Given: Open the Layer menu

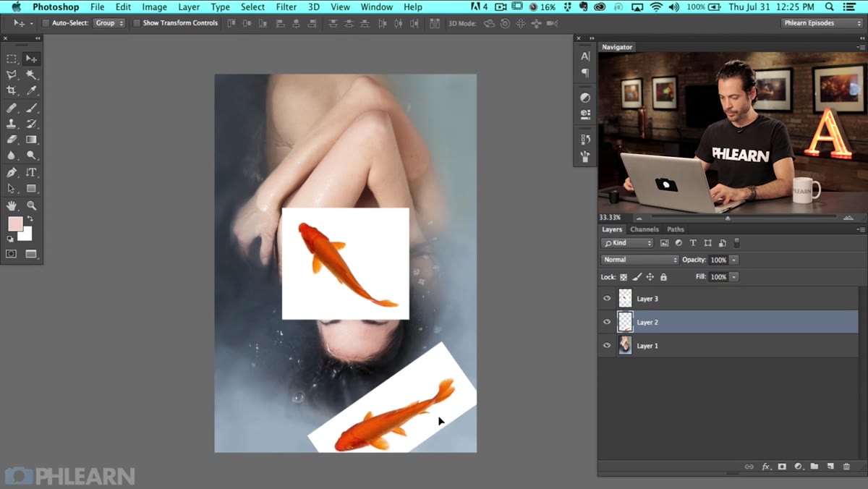Looking at the screenshot, I should (189, 7).
